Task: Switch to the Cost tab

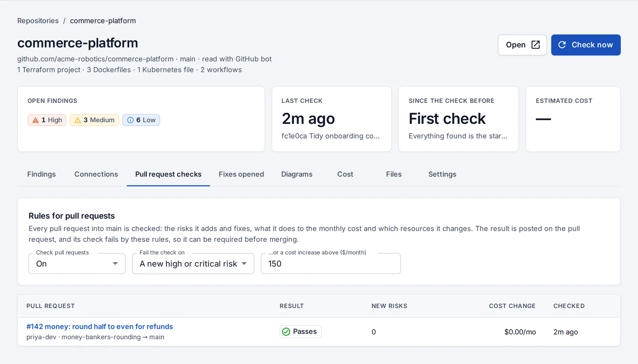Action: click(x=345, y=174)
